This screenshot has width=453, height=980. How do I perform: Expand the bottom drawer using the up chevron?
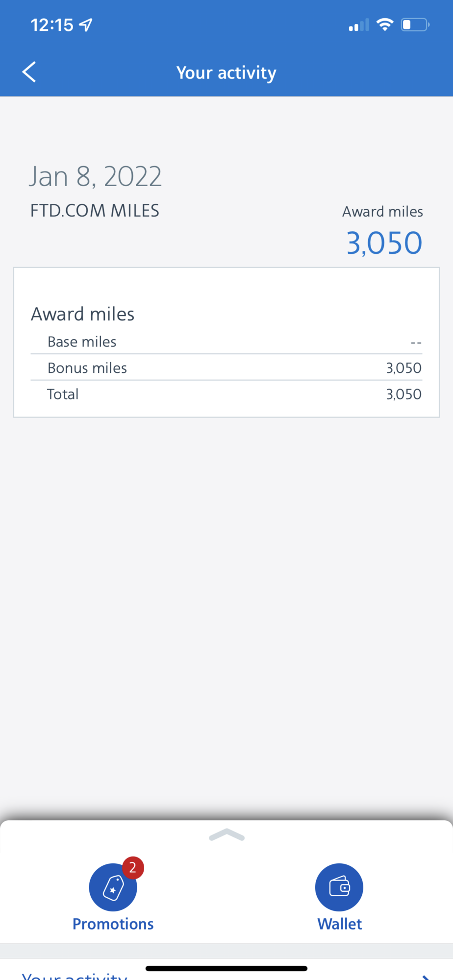click(226, 835)
